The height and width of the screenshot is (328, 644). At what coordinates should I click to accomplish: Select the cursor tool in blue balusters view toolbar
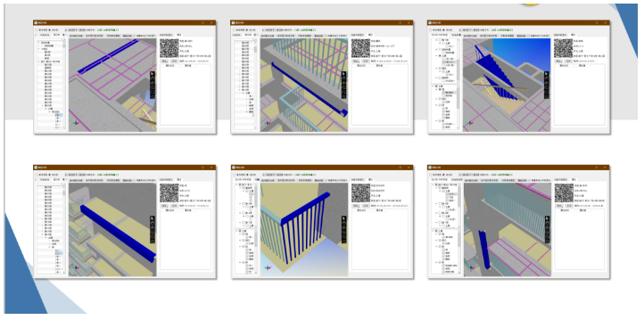point(343,219)
